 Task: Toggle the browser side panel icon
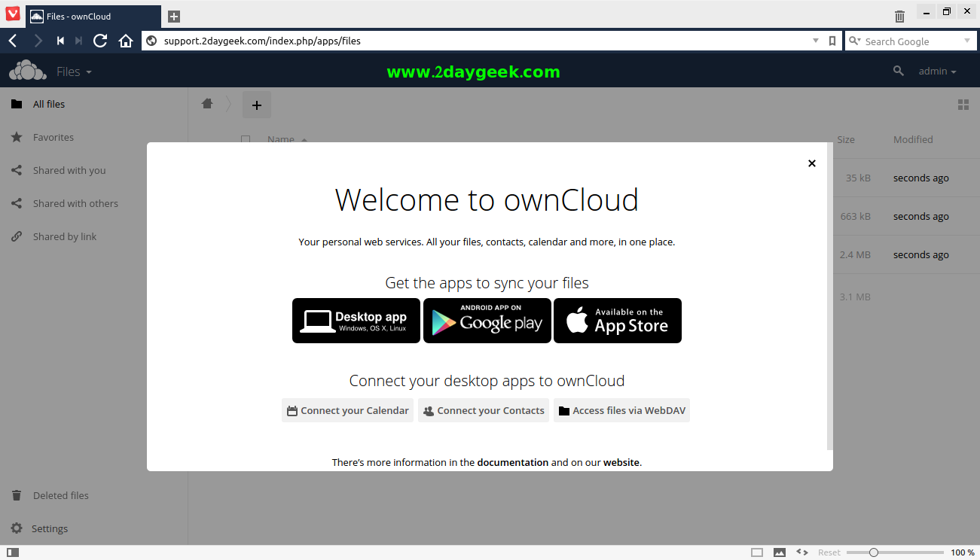coord(13,552)
